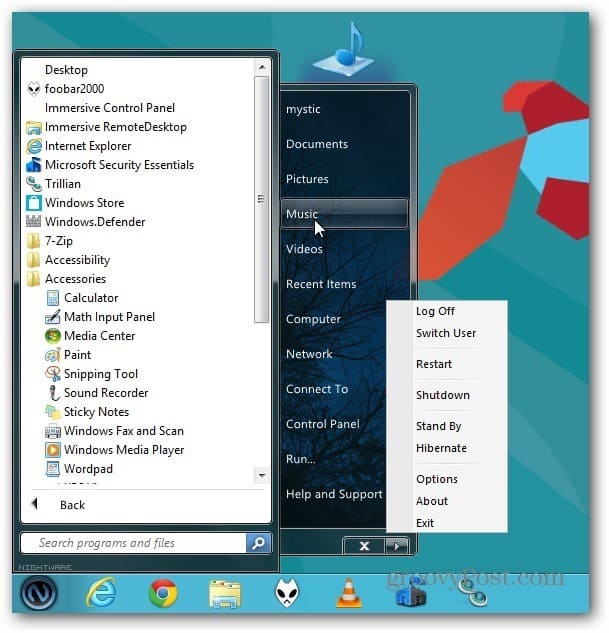Choose Hibernate in the power menu
Screen dimensions: 609x633
(x=441, y=448)
